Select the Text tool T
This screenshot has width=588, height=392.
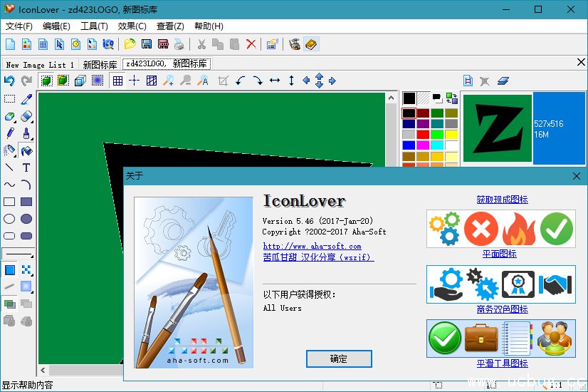pyautogui.click(x=26, y=167)
